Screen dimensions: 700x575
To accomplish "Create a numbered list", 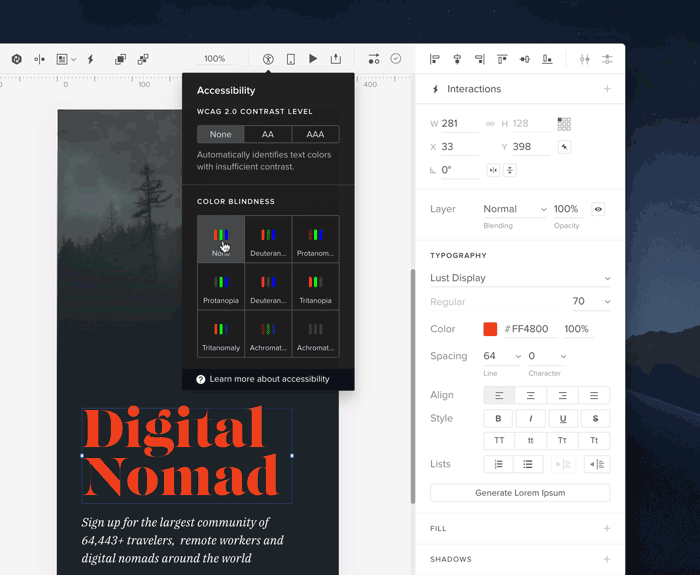I will [499, 464].
